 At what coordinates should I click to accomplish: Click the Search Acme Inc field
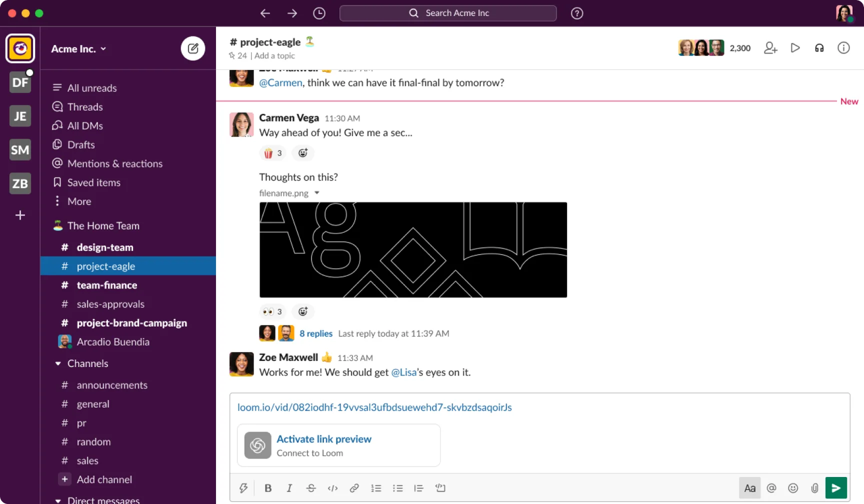point(448,13)
